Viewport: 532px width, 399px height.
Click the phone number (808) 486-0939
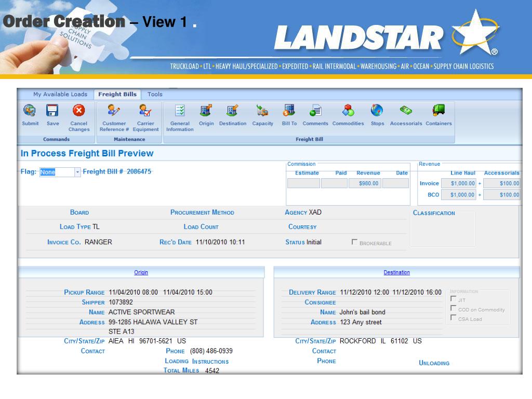click(211, 351)
